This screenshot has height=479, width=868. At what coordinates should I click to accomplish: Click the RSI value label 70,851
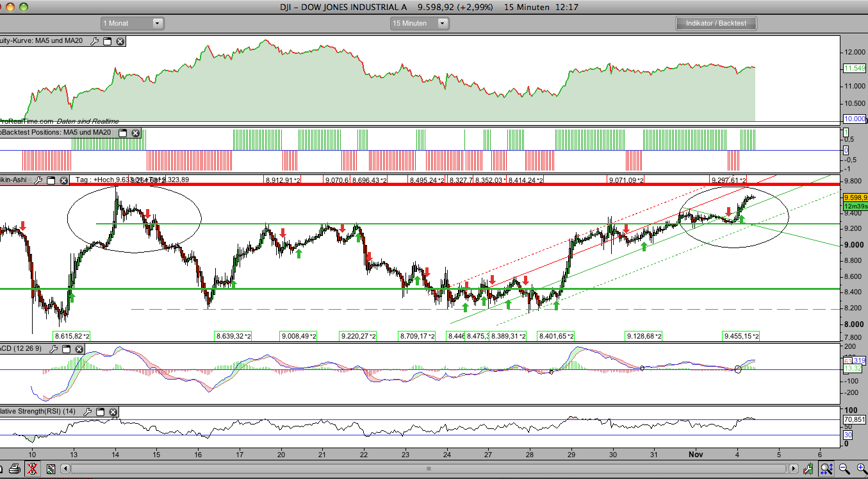pos(855,420)
